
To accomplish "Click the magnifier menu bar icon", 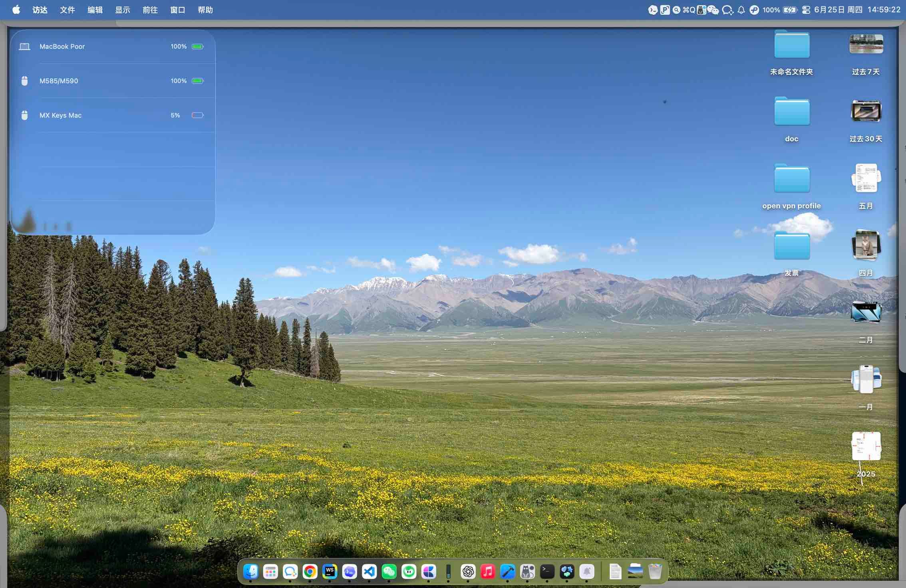I will pyautogui.click(x=676, y=10).
